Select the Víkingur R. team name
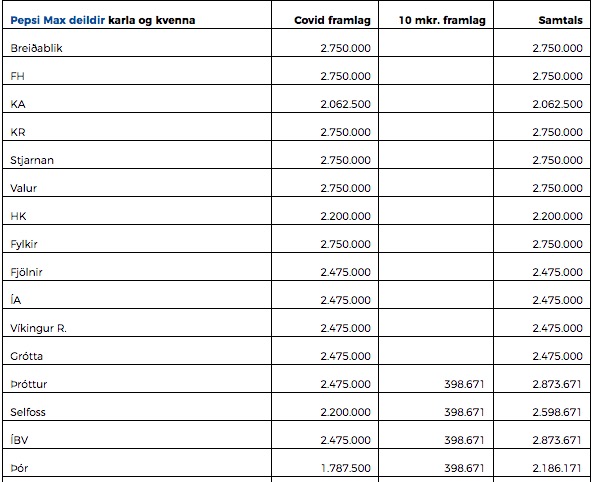The height and width of the screenshot is (482, 593). tap(38, 328)
